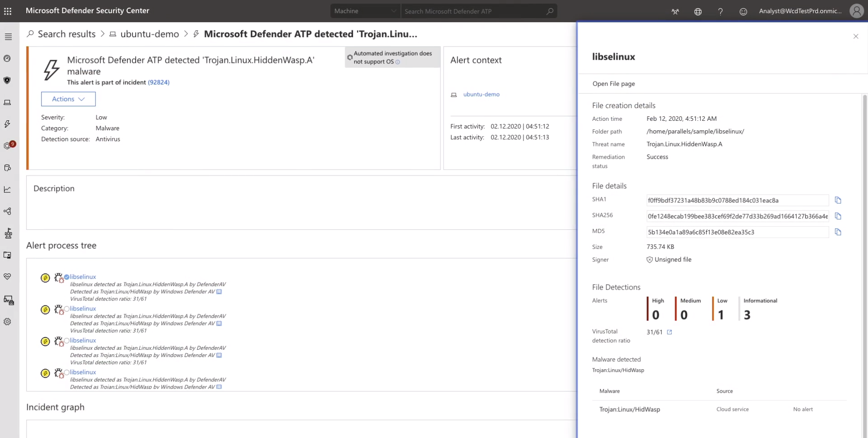Open VirusTotal external link icon
Screen dimensions: 868x438
click(x=670, y=332)
